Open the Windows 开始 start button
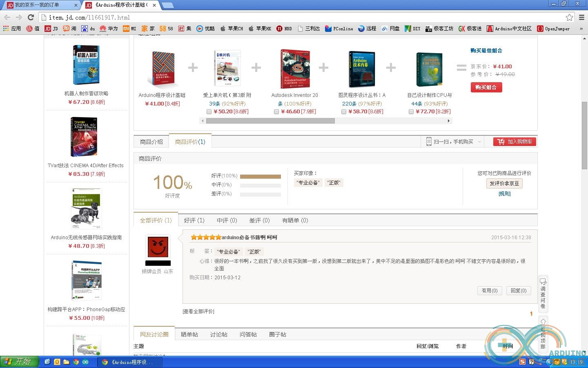The width and height of the screenshot is (588, 368). 19,362
